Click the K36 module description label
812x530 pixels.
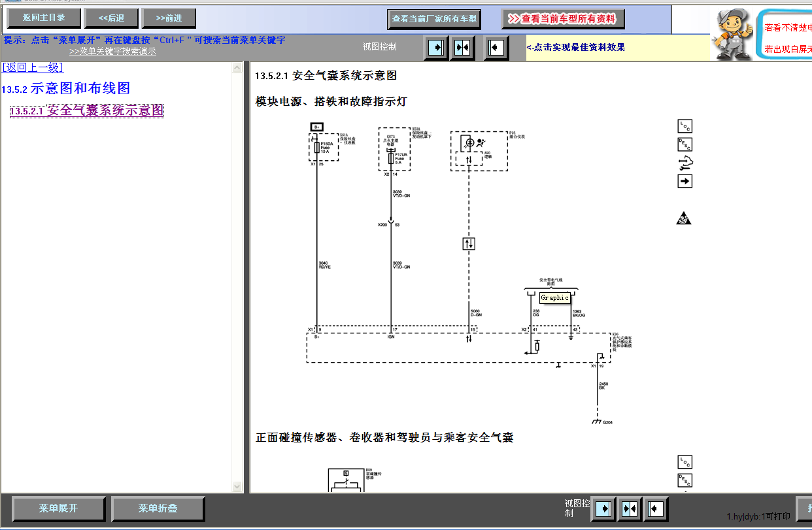(x=622, y=342)
